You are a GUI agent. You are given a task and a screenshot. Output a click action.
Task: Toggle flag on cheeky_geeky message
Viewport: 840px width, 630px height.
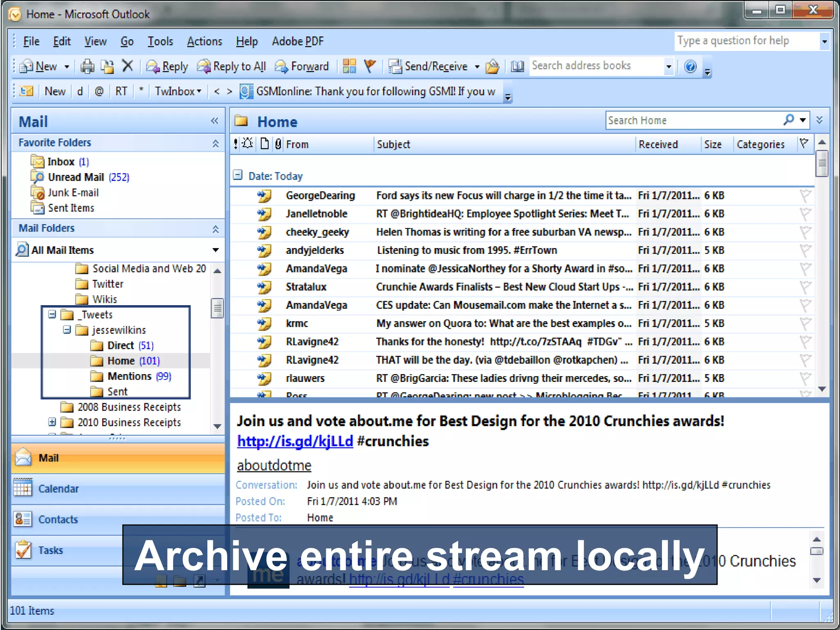click(x=805, y=232)
